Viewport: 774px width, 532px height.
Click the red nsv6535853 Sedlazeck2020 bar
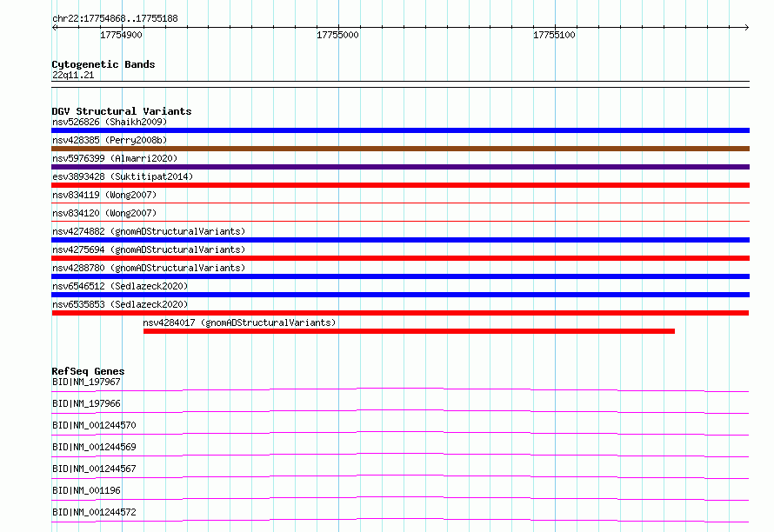click(400, 313)
